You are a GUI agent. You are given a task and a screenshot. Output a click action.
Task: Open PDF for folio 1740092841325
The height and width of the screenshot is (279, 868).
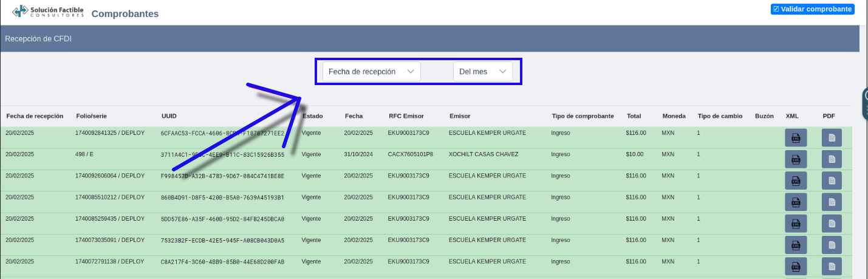(x=832, y=138)
